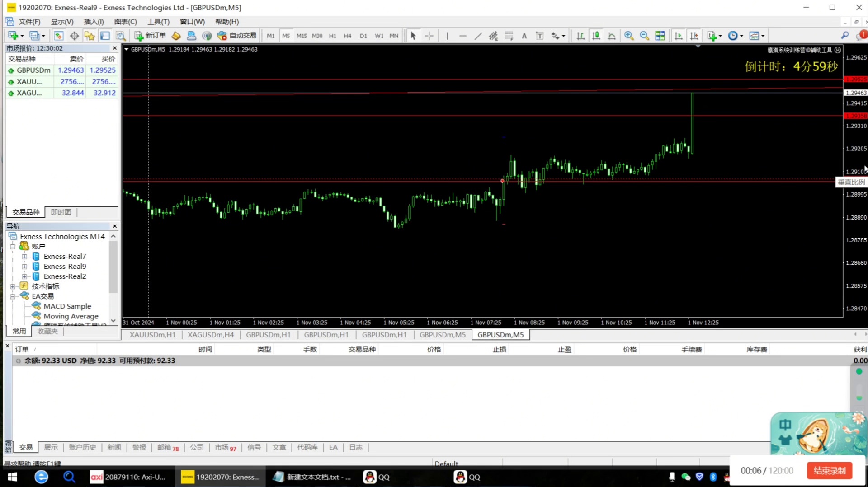
Task: Open the 图表(C) menu
Action: pos(125,22)
